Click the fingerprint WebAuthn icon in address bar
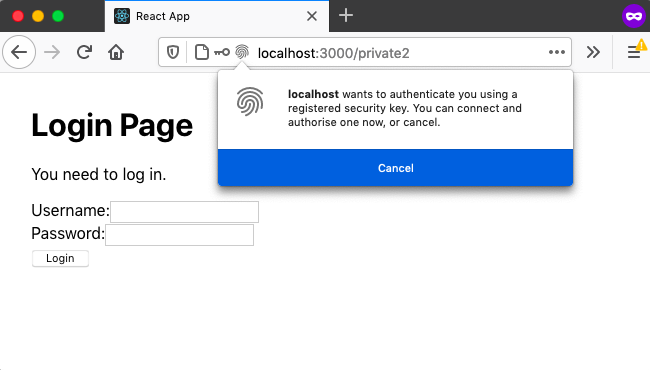 tap(242, 52)
